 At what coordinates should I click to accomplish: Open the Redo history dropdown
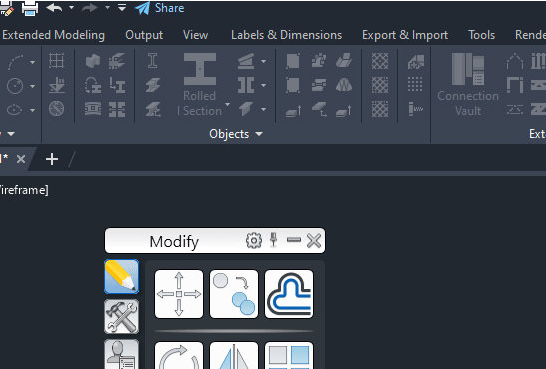(x=107, y=7)
